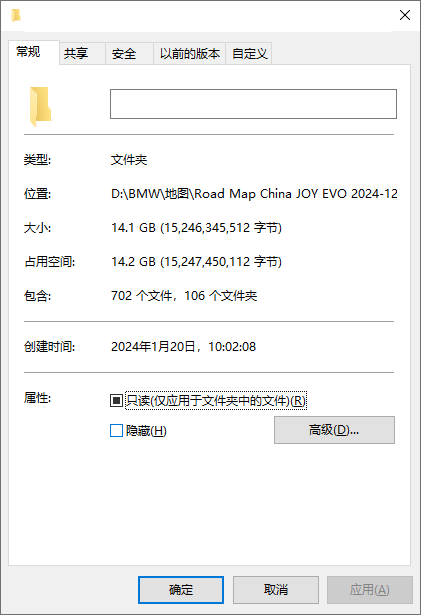Click the 取消 cancel button
421x615 pixels.
(x=276, y=590)
